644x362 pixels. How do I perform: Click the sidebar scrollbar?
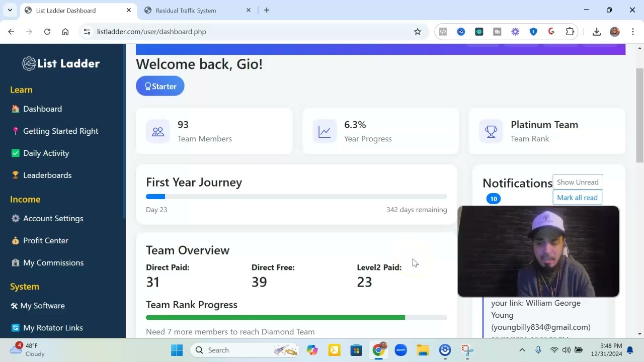(x=124, y=131)
